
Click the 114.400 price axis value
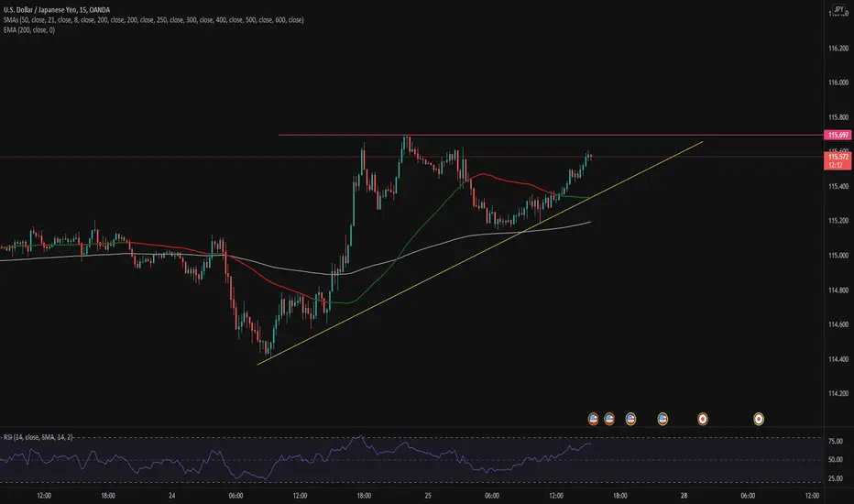[x=838, y=359]
